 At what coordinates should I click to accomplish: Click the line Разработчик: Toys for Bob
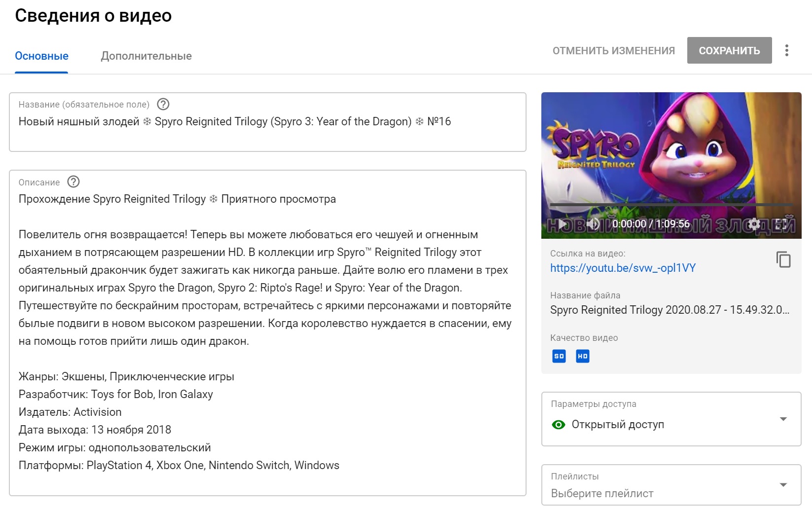(x=116, y=394)
